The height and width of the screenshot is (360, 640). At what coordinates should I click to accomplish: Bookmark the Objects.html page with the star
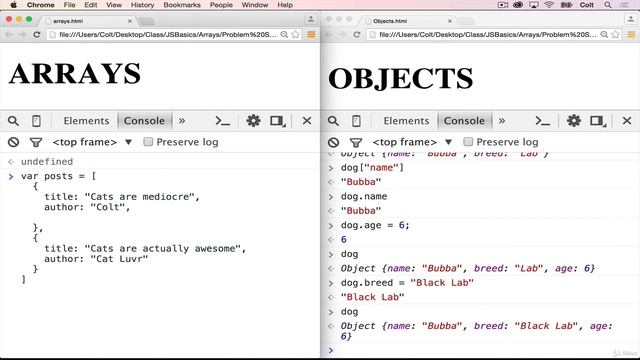click(x=616, y=35)
